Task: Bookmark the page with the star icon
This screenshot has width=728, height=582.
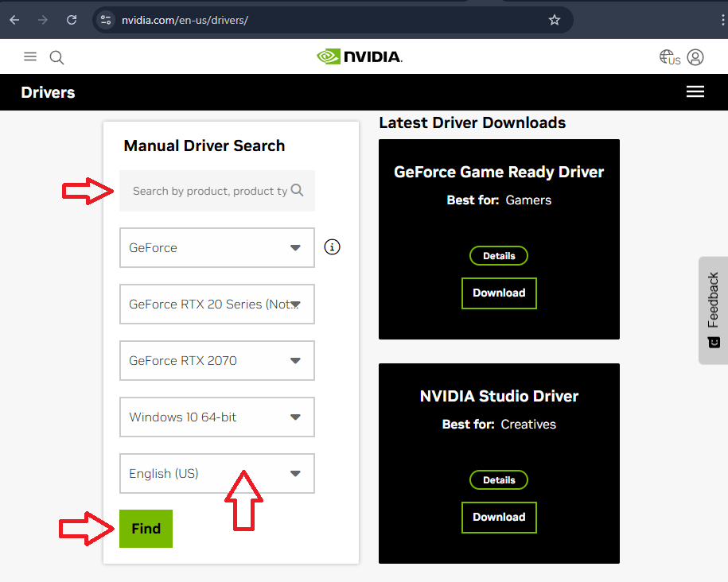Action: pyautogui.click(x=555, y=20)
